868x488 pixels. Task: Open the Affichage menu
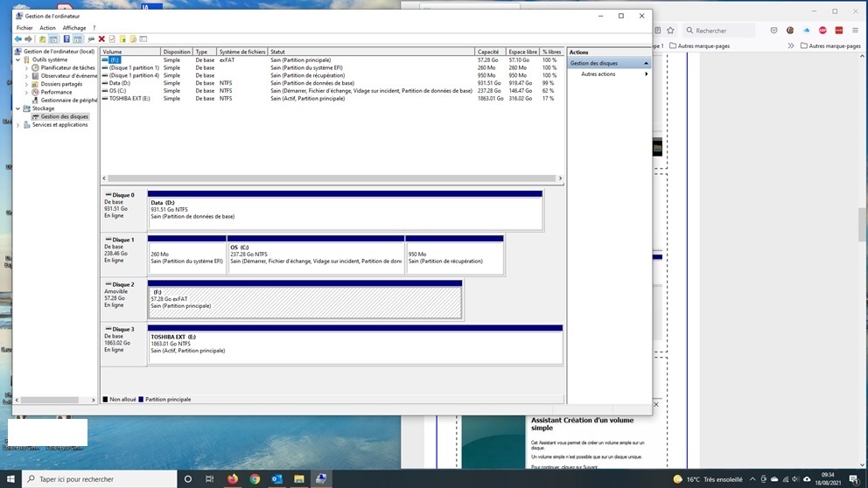click(74, 28)
